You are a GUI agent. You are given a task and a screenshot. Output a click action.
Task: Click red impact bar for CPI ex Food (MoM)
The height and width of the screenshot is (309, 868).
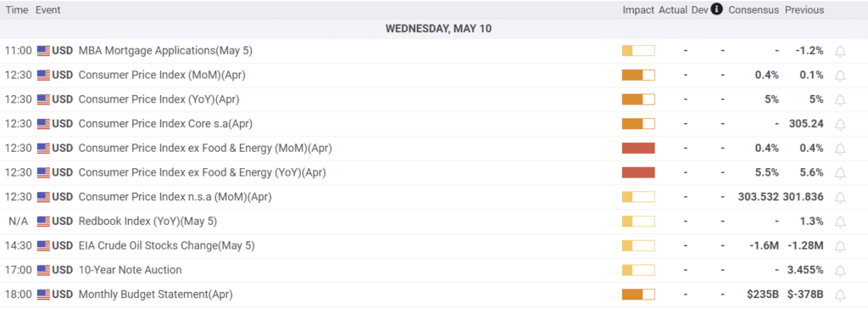638,148
